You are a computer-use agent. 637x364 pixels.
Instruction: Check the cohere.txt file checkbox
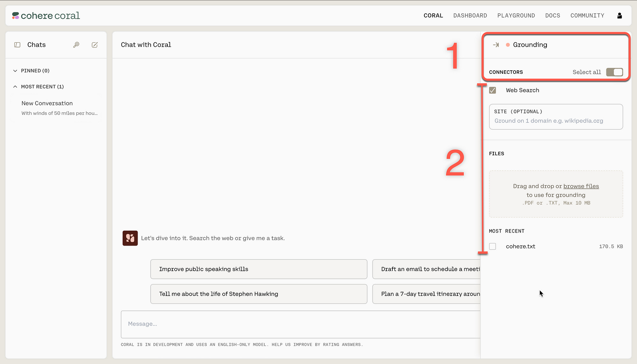(492, 246)
